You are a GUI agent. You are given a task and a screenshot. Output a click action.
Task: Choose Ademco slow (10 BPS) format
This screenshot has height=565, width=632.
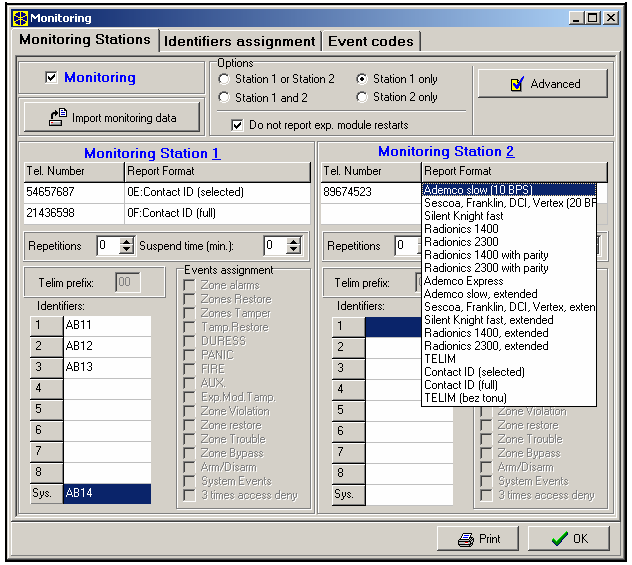[x=509, y=190]
